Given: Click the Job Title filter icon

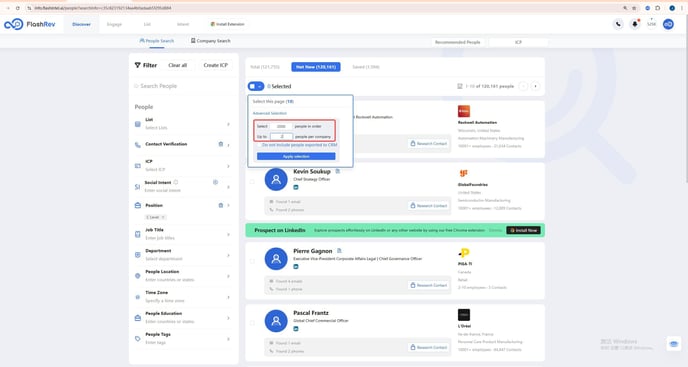Looking at the screenshot, I should point(138,234).
